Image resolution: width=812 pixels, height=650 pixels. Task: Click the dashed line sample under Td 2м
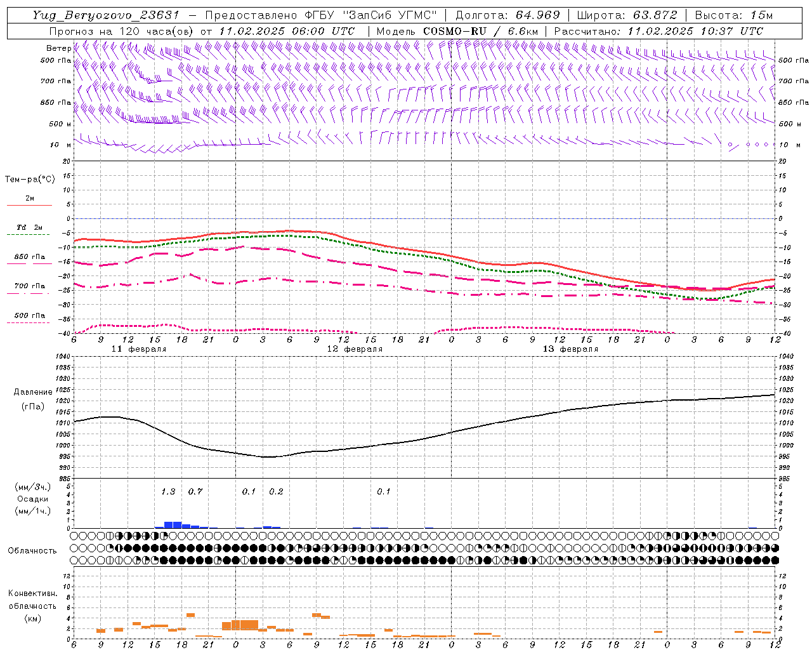(29, 235)
